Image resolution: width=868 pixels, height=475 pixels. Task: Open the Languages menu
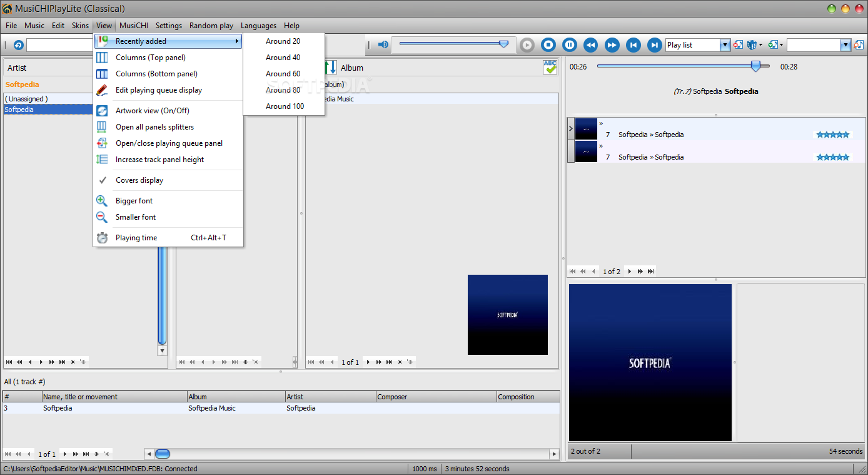(258, 26)
